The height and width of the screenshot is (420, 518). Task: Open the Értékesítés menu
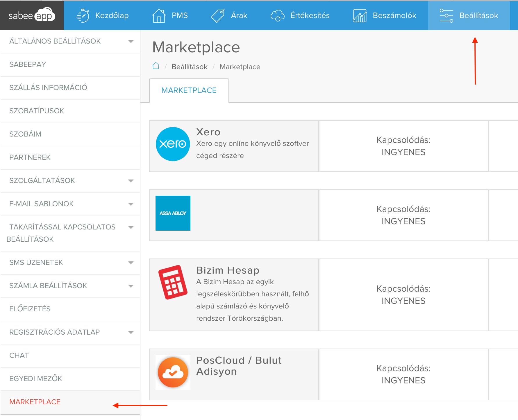[x=300, y=15]
